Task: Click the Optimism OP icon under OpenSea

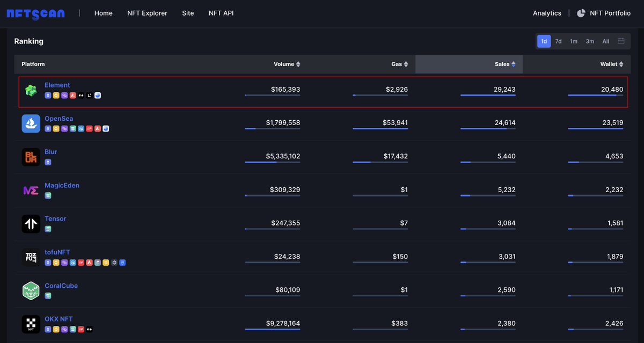Action: coord(89,129)
